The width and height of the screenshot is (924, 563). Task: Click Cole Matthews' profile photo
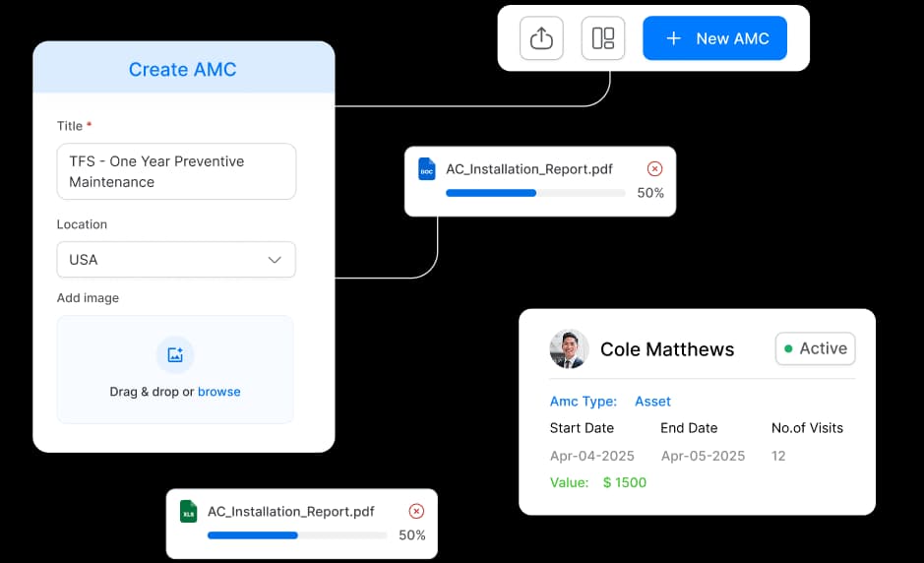[569, 349]
